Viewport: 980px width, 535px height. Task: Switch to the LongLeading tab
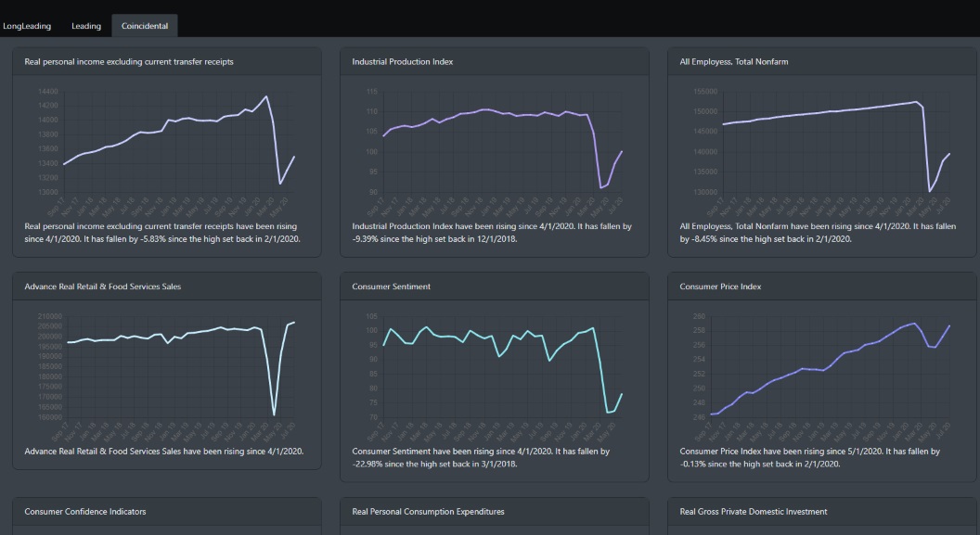27,26
